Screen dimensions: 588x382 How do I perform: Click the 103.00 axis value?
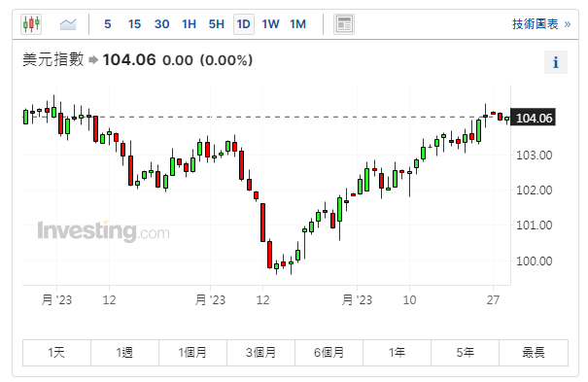click(534, 156)
